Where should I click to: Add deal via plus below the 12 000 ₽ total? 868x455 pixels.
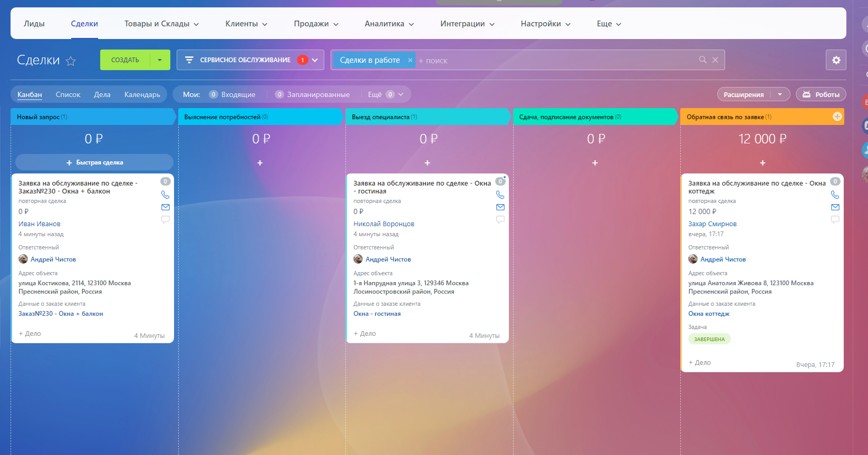(x=763, y=163)
